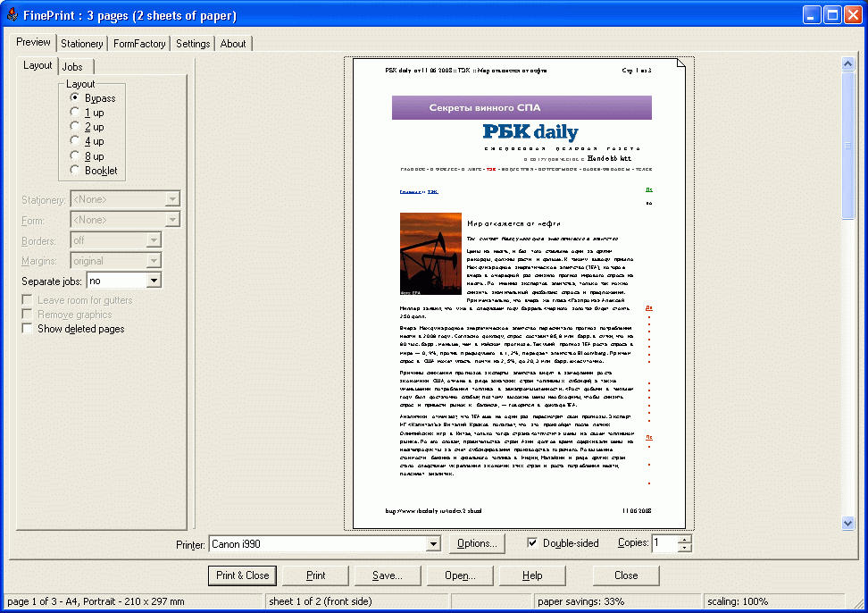Open the Margins dropdown
Viewport: 868px width, 613px height.
click(x=154, y=259)
